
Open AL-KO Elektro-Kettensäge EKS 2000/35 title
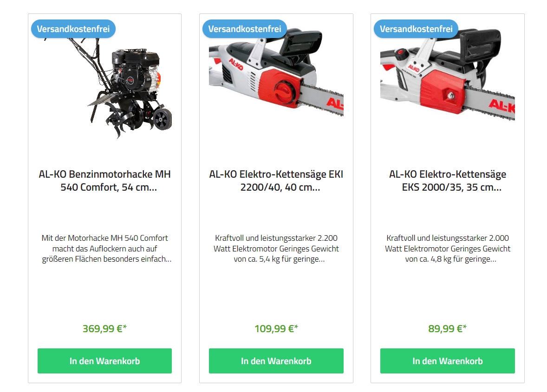coord(448,180)
